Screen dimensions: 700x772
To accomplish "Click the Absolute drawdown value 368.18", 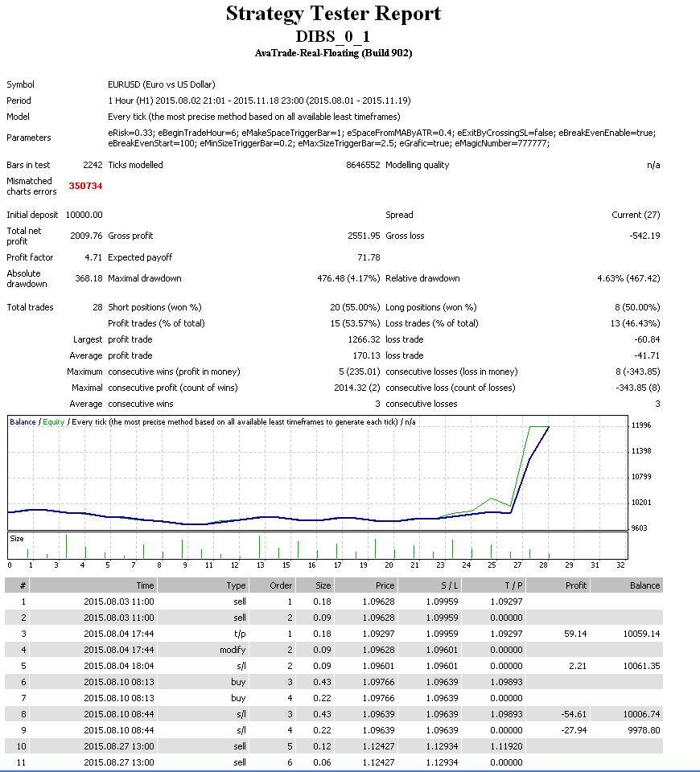I will pos(89,279).
